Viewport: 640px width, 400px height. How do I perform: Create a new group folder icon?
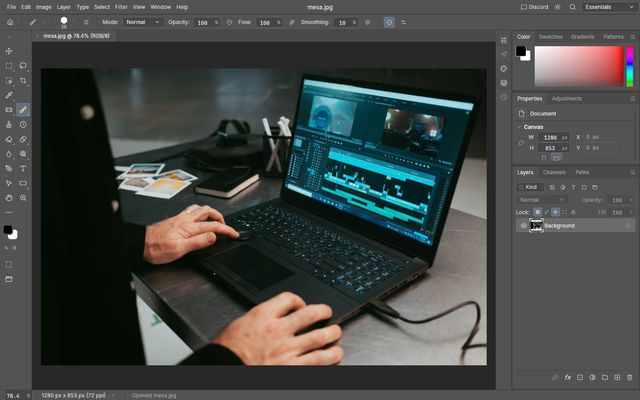(x=604, y=378)
